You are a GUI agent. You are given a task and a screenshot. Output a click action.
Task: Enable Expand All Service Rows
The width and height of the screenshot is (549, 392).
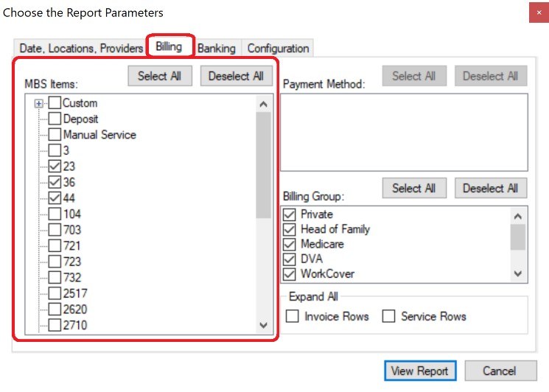388,316
